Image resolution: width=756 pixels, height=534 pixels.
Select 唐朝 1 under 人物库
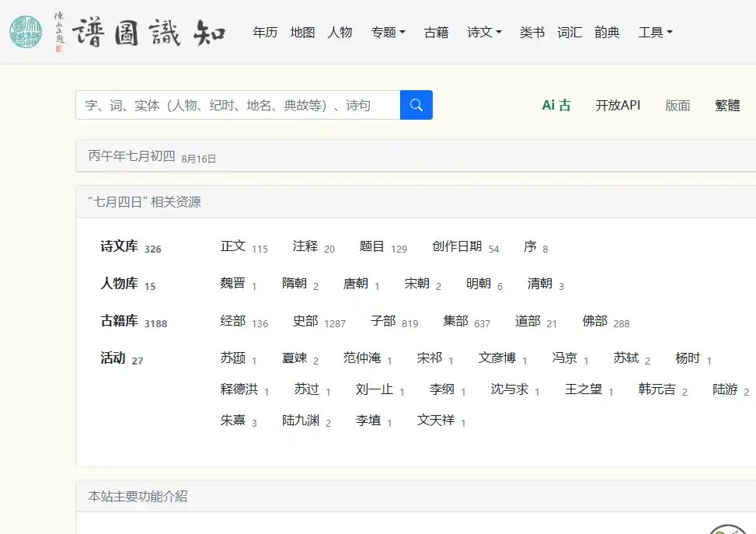click(361, 284)
